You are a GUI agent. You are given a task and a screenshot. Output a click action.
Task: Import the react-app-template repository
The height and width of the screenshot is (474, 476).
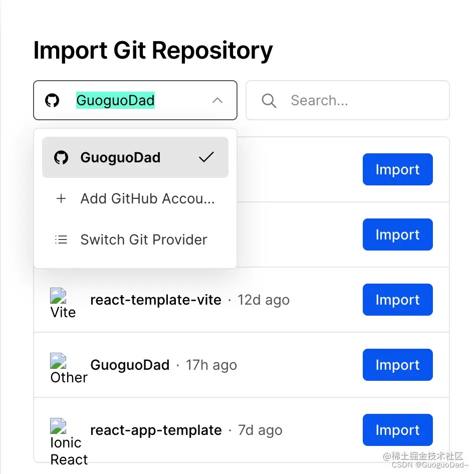398,430
